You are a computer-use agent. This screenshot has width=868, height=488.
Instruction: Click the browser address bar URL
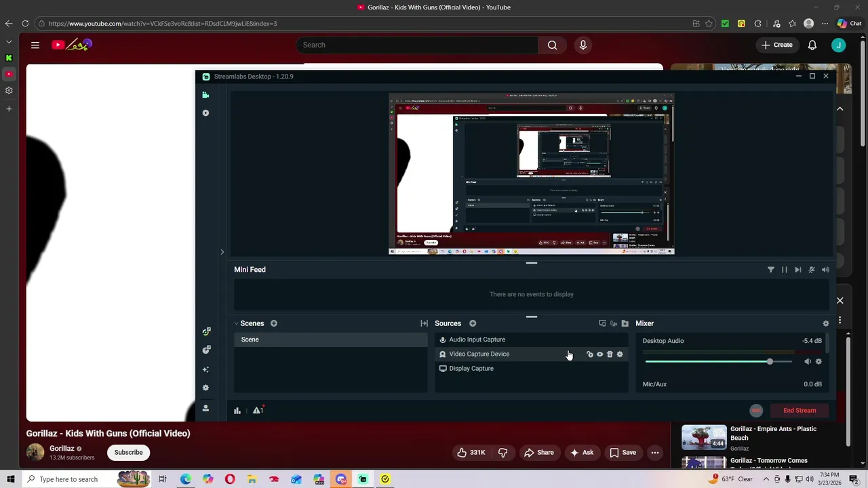[x=163, y=24]
